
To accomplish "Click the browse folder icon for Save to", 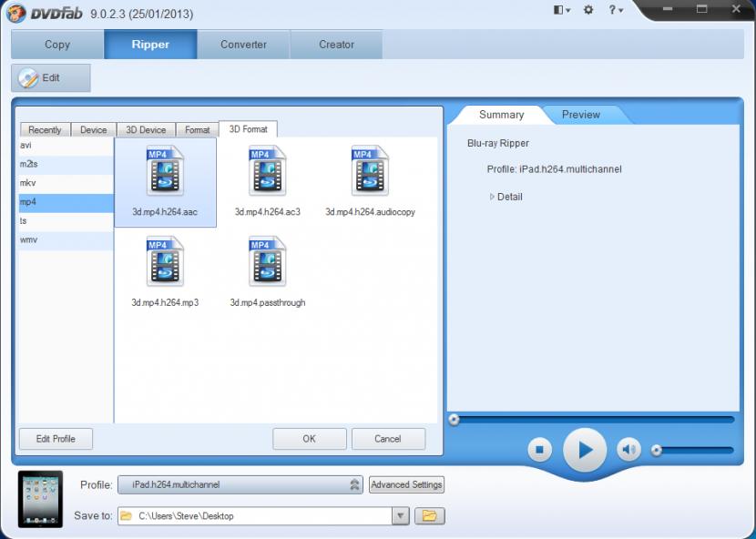I will (x=429, y=516).
